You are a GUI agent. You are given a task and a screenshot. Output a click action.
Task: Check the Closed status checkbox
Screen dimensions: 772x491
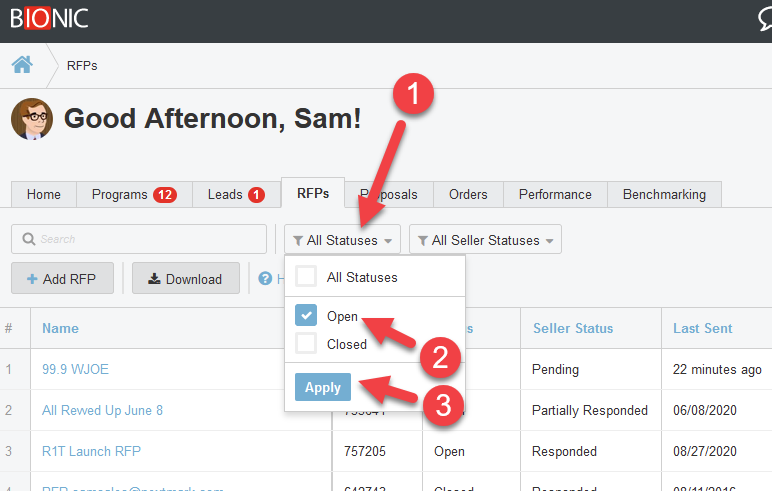pos(306,344)
